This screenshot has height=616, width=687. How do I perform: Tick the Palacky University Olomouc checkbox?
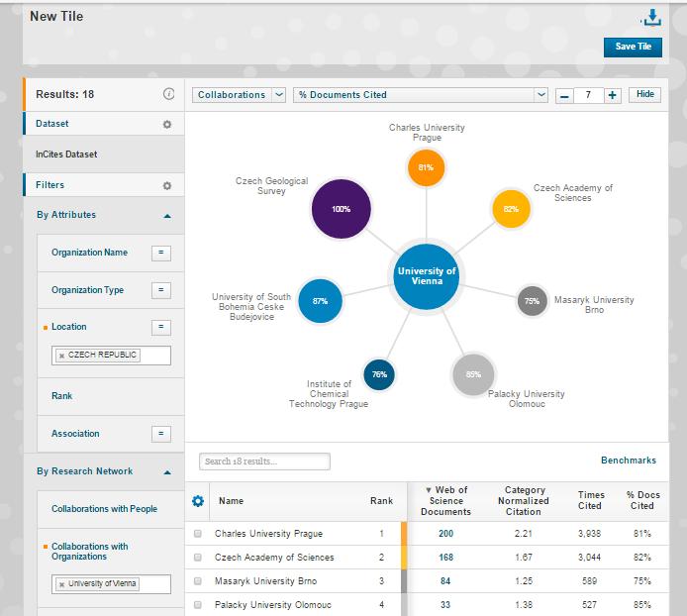(198, 604)
